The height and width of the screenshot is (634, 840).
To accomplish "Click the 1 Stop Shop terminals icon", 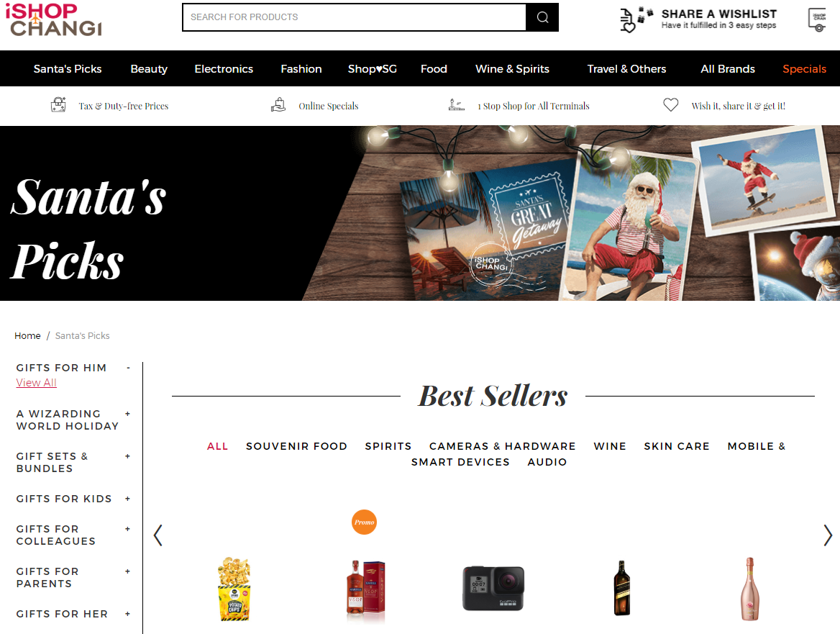I will coord(457,105).
